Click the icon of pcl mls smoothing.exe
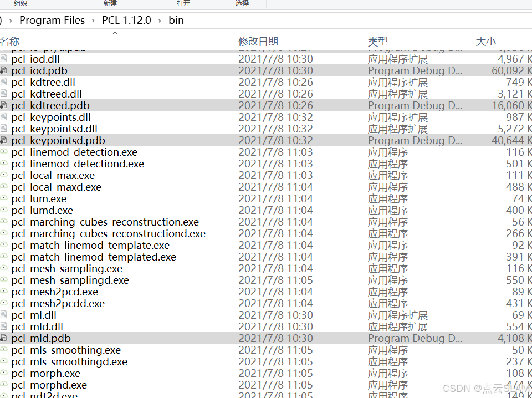Viewport: 532px width, 398px height. (3, 350)
